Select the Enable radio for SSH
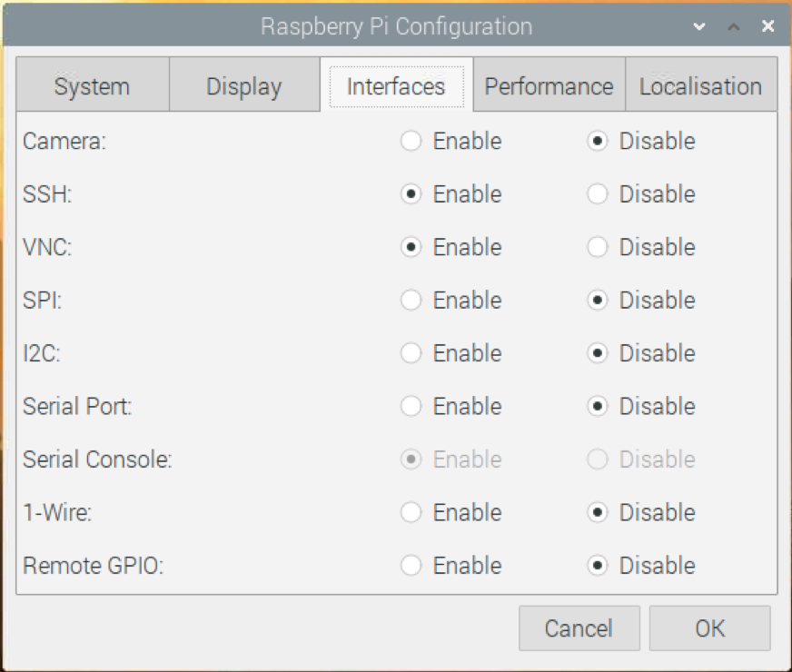 coord(410,193)
